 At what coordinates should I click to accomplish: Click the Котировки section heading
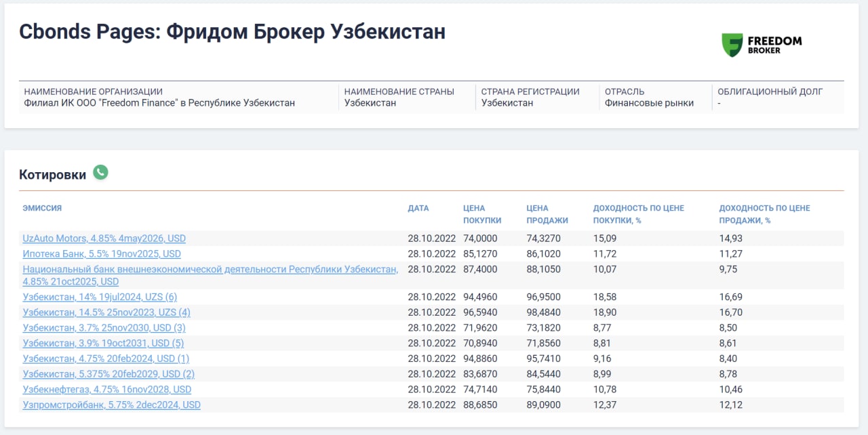tap(53, 175)
